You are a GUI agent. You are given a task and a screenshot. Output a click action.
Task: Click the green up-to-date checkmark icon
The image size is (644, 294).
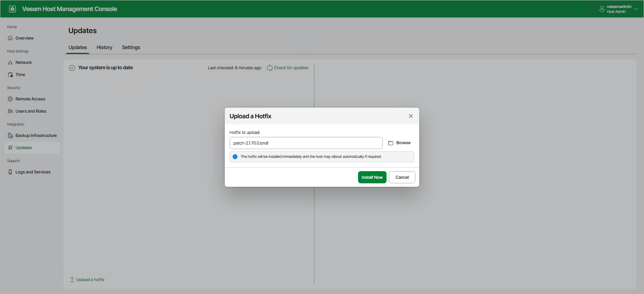coord(72,68)
